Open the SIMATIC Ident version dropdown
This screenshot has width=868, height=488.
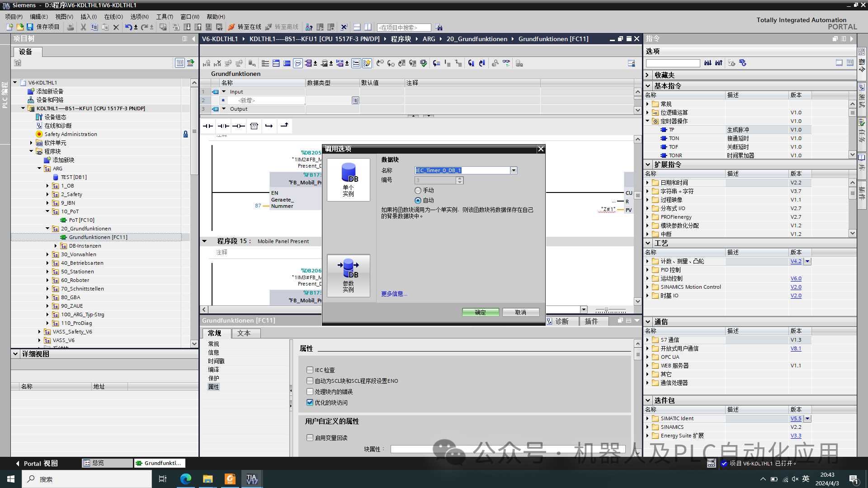(807, 418)
